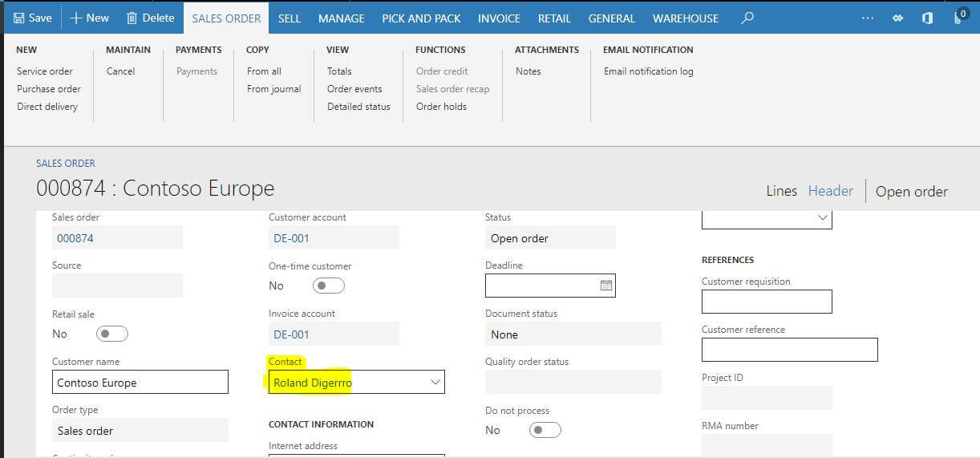The width and height of the screenshot is (980, 458).
Task: Choose Direct delivery under NEW
Action: [x=47, y=107]
